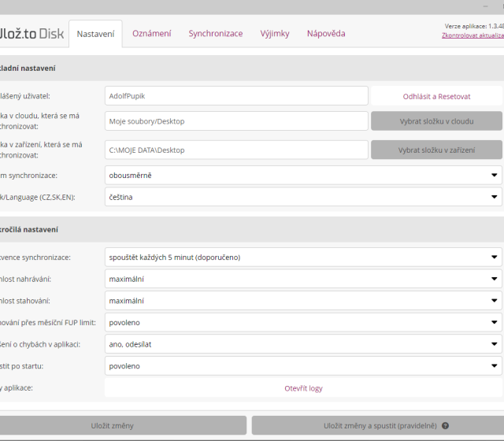The image size is (504, 441).
Task: Switch to the Oznámení tab
Action: pos(151,34)
